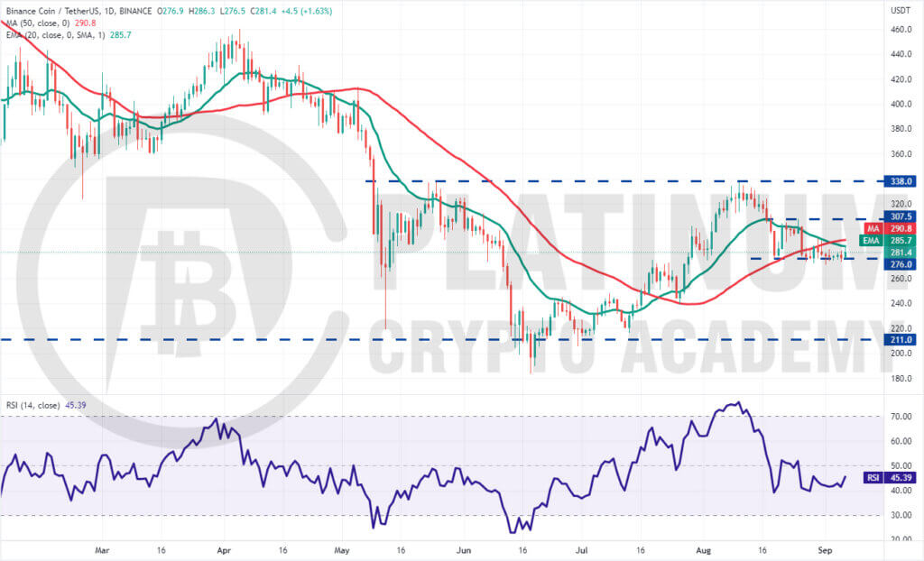Screen dimensions: 924x561
Task: Click the RSI (14, close) indicator legend
Action: pyautogui.click(x=33, y=406)
